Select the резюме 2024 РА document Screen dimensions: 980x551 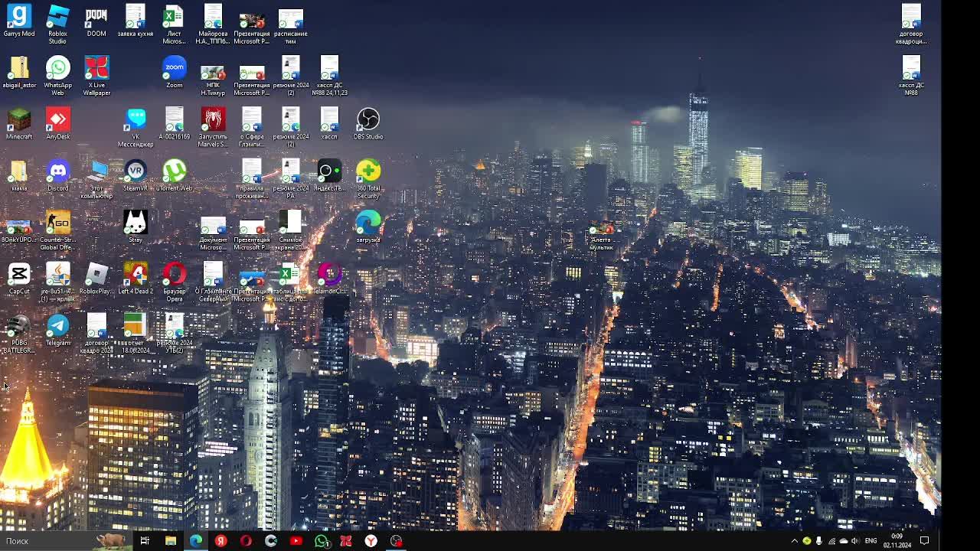tap(291, 179)
